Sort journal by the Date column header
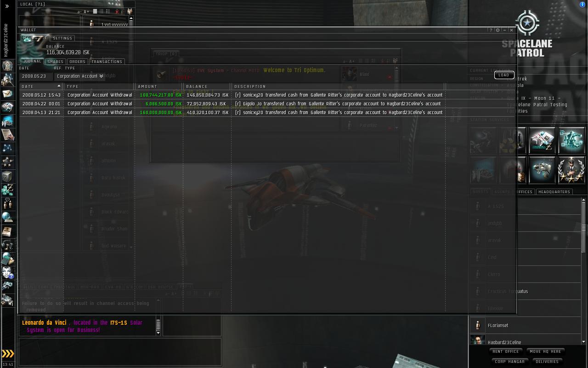Viewport: 588px width, 368px height. (41, 86)
